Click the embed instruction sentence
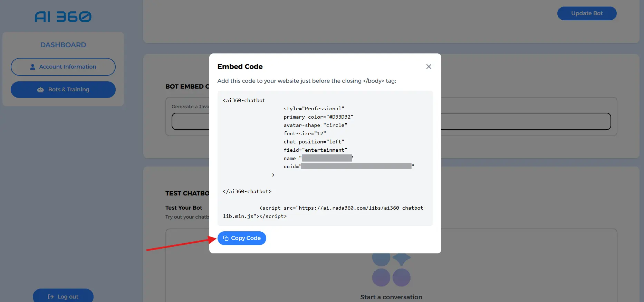The height and width of the screenshot is (302, 644). click(x=307, y=81)
